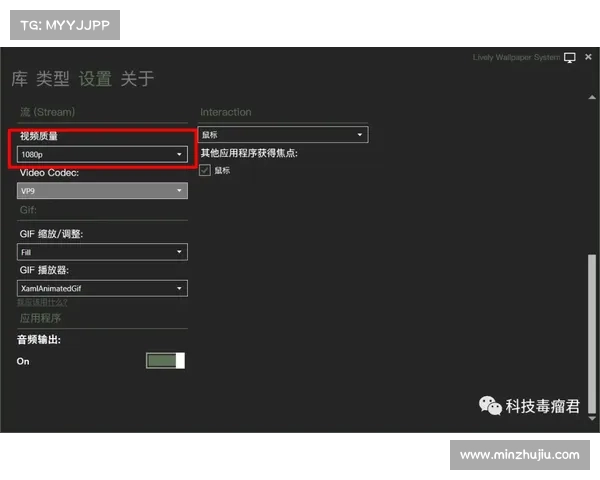Switch to the 类型 tab
Screen dimensions: 600x480
point(53,79)
